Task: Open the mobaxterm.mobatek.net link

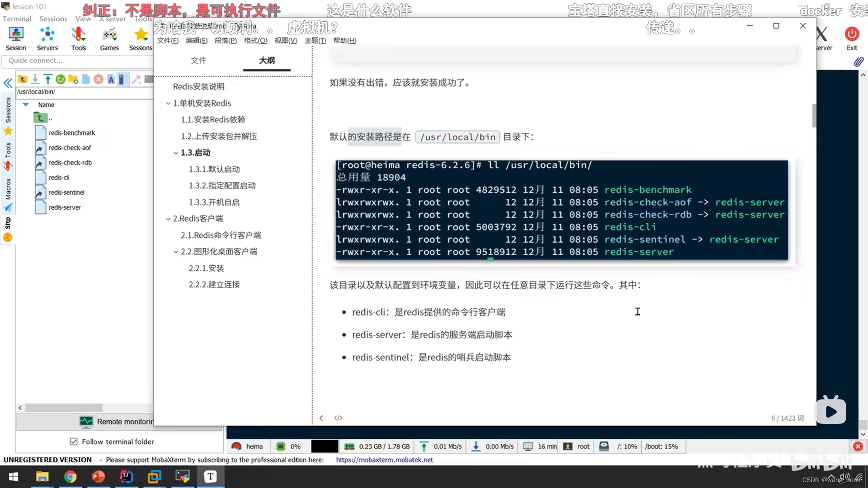Action: (x=384, y=460)
